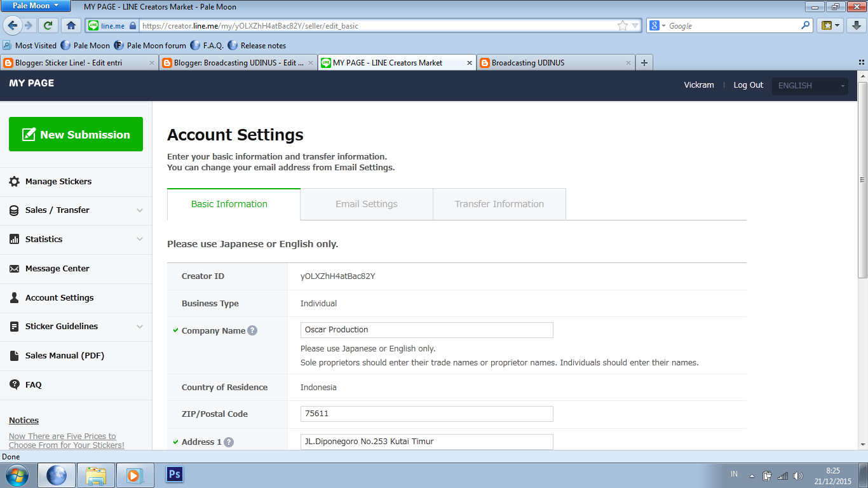Open the Pale Moon application menu
868x488 pixels.
pyautogui.click(x=36, y=6)
